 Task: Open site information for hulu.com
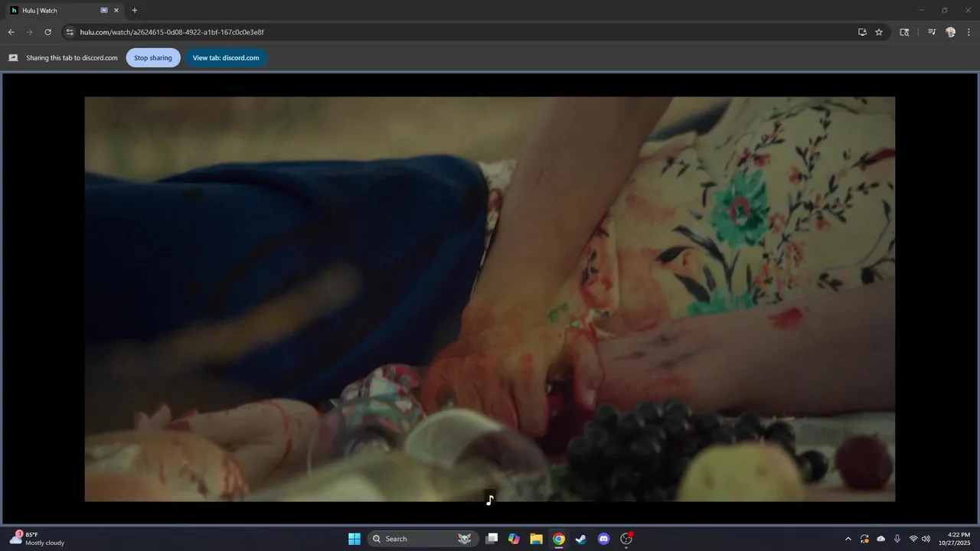70,32
